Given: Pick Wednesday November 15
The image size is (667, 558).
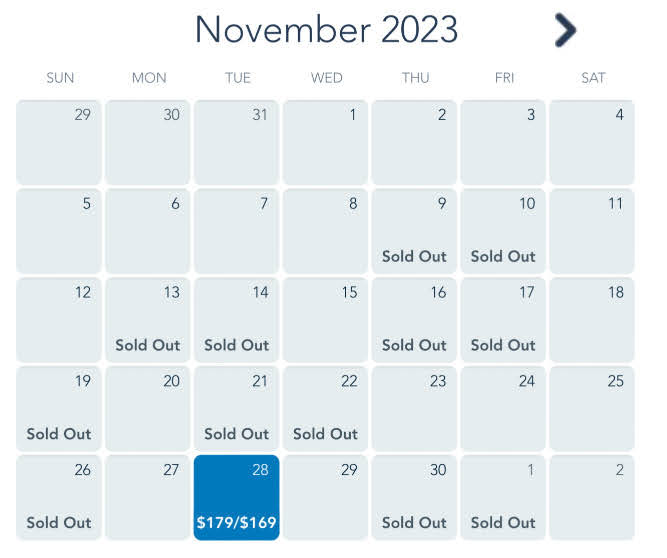Looking at the screenshot, I should (x=325, y=320).
